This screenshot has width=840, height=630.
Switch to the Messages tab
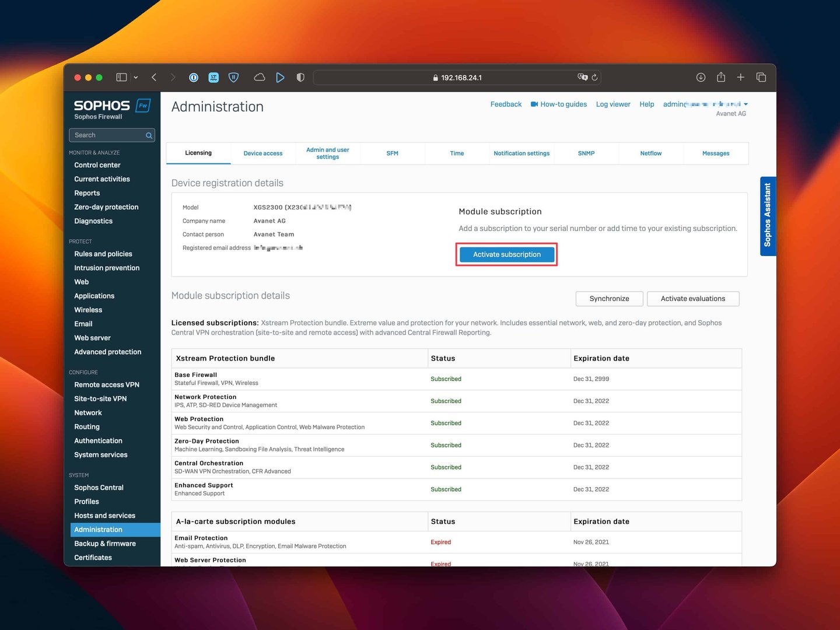pyautogui.click(x=716, y=153)
